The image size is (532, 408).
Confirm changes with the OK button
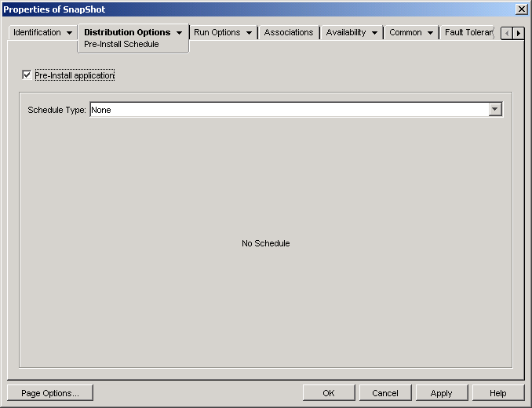click(329, 393)
